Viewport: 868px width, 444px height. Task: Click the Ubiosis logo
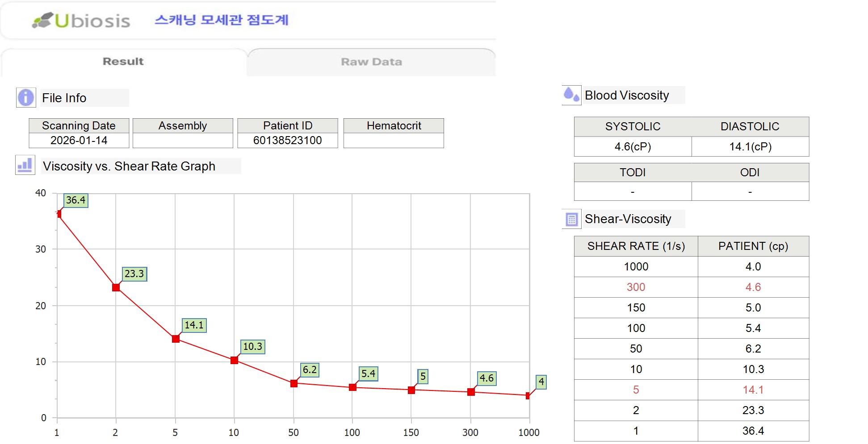click(81, 21)
